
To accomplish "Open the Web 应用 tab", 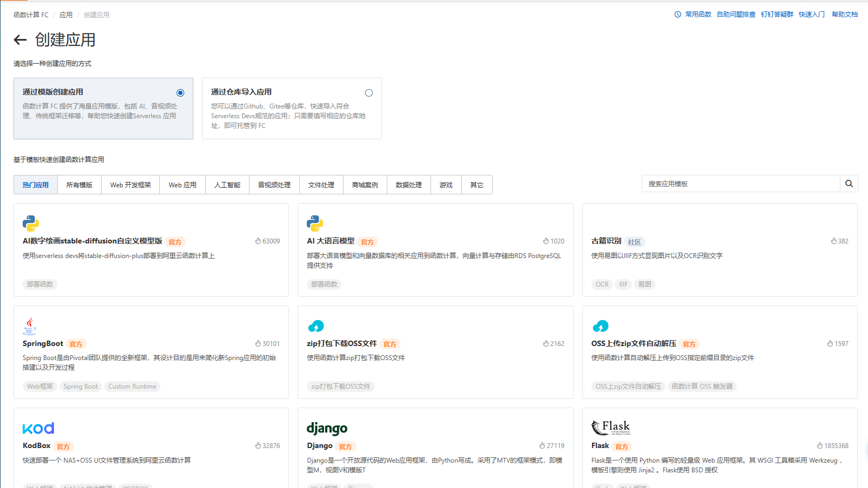I will [x=183, y=185].
